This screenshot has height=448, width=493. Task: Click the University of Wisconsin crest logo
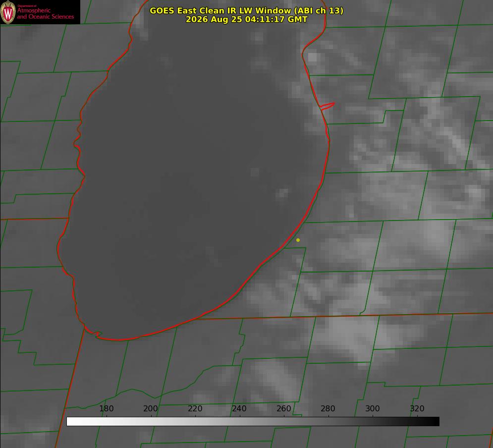[8, 12]
